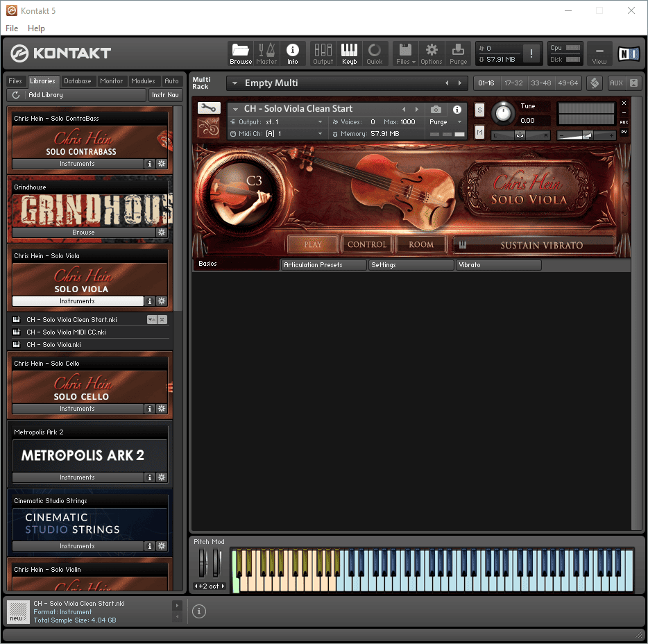This screenshot has width=648, height=644.
Task: Switch to the Database tab
Action: pos(77,81)
